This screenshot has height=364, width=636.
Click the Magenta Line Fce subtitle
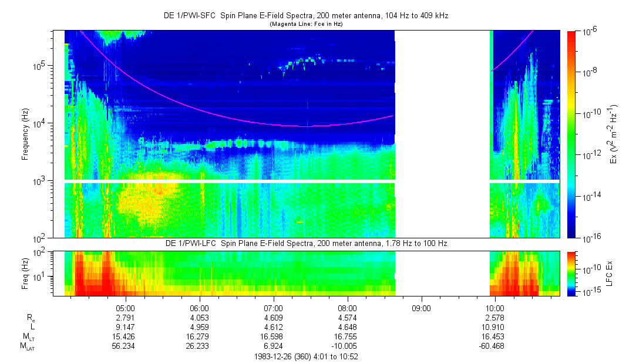pyautogui.click(x=305, y=24)
